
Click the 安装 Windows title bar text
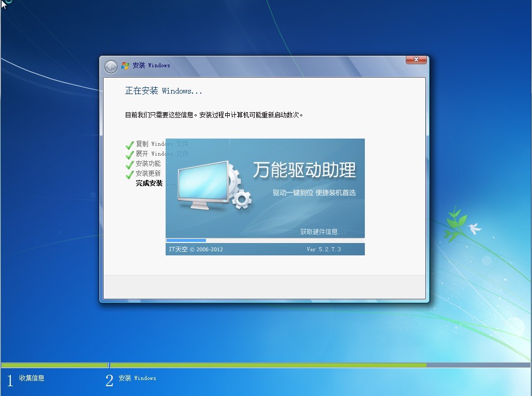[151, 66]
